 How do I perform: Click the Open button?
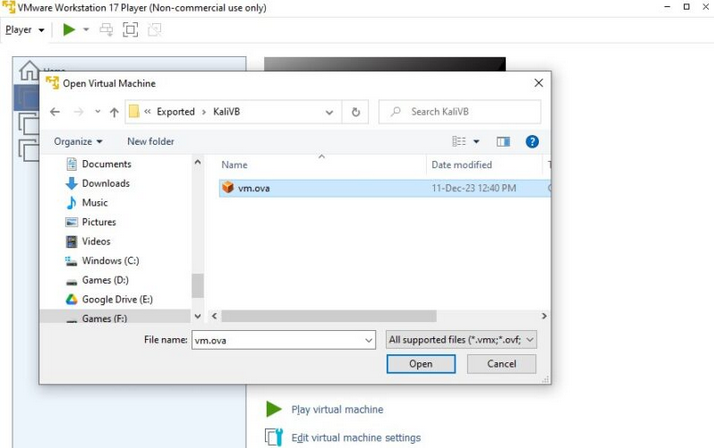coord(421,364)
